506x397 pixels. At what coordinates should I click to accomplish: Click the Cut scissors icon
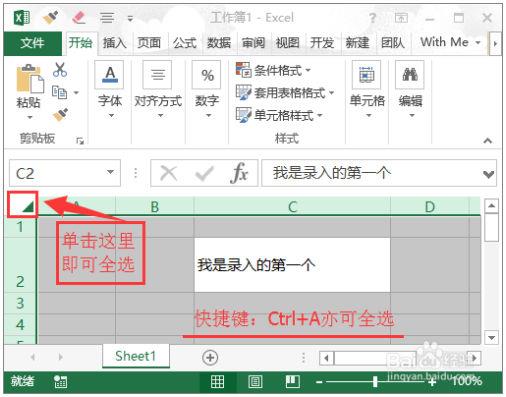(60, 70)
